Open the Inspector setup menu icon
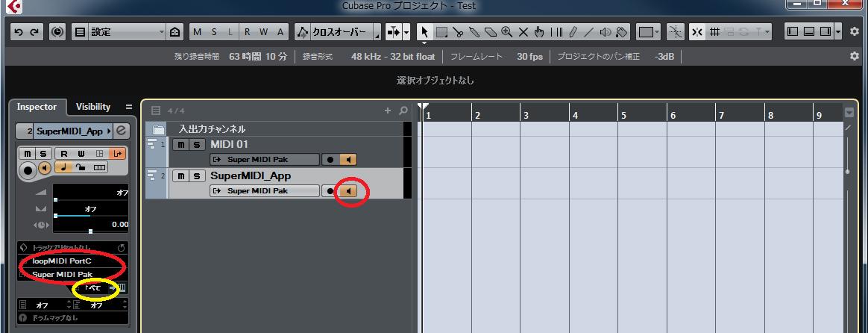The image size is (868, 333). 128,107
